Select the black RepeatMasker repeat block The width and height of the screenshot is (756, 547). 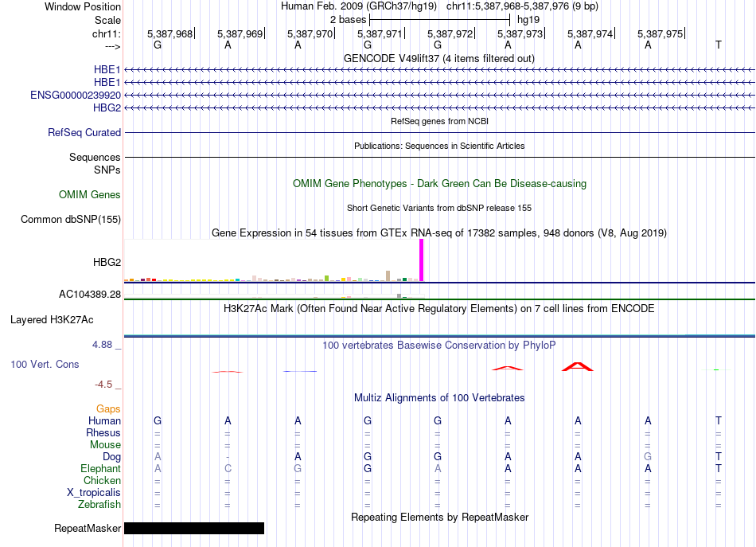coord(194,528)
